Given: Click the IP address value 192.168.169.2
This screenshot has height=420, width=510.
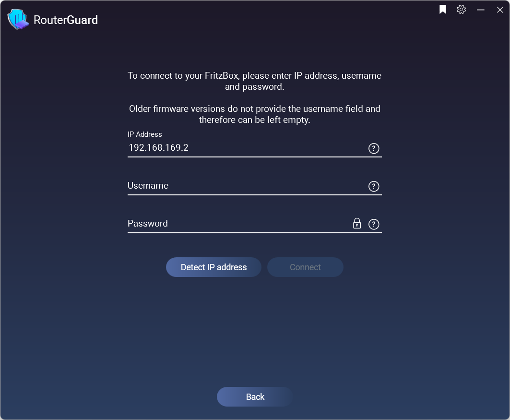Looking at the screenshot, I should pyautogui.click(x=158, y=148).
